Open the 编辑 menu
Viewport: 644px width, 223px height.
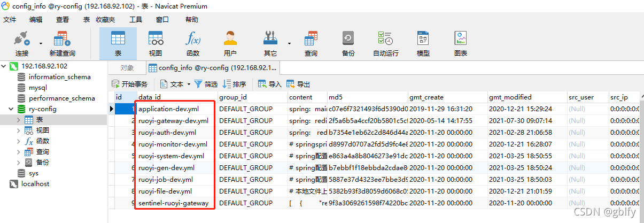36,20
